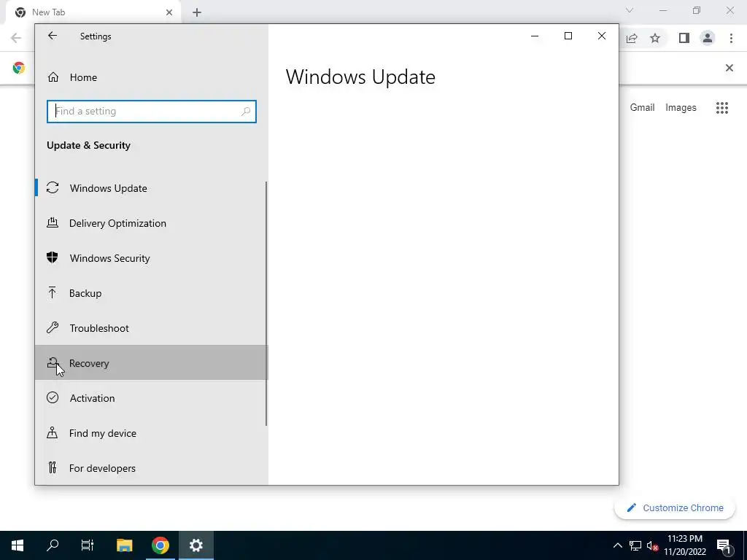747x560 pixels.
Task: Minimize the Settings window
Action: [x=535, y=36]
